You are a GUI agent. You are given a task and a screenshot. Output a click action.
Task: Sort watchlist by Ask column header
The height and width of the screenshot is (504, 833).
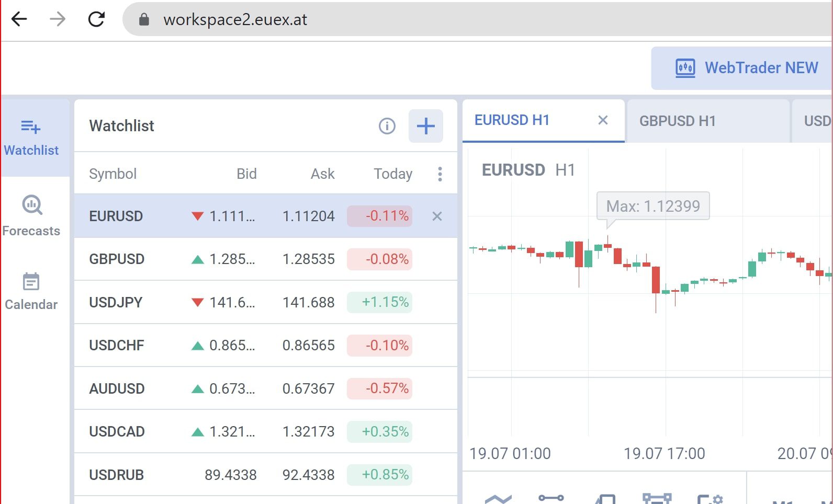(323, 174)
